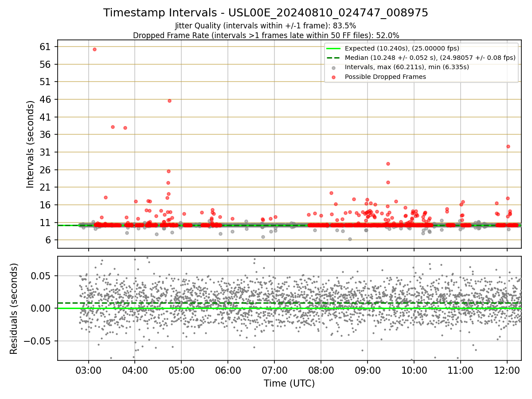
Task: Click the gray dot marker in legend
Action: (x=333, y=67)
